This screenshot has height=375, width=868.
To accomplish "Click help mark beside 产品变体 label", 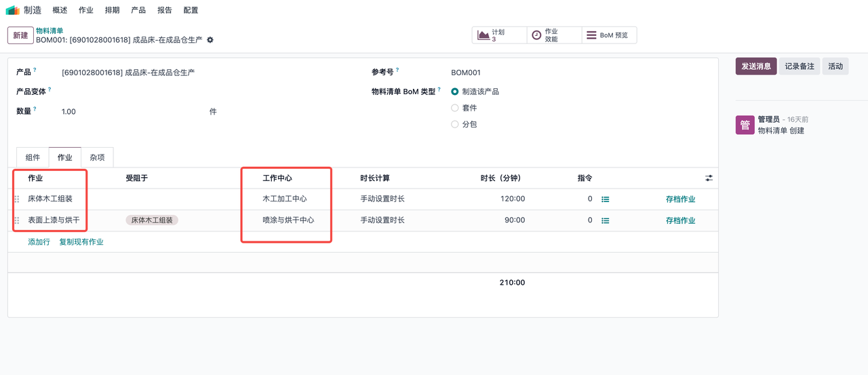I will click(x=50, y=90).
